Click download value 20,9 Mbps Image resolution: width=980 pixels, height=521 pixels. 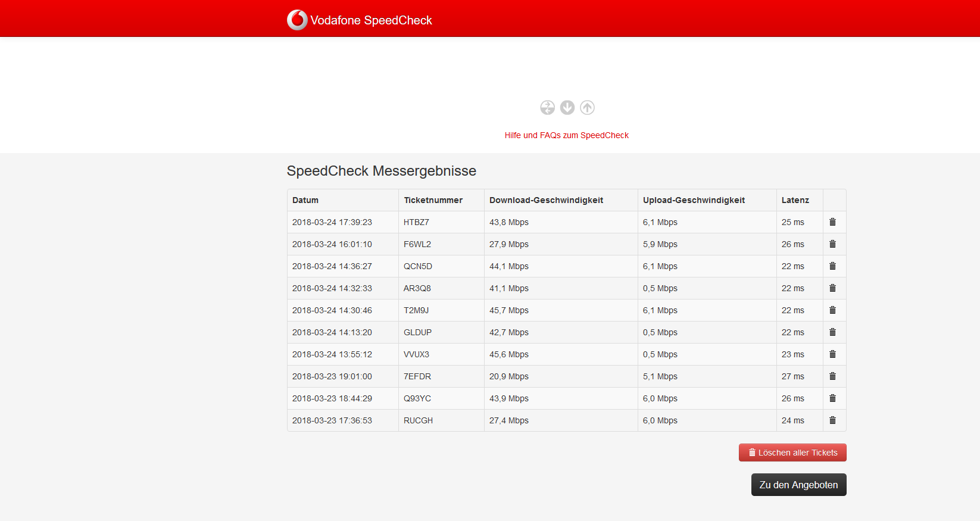[509, 376]
